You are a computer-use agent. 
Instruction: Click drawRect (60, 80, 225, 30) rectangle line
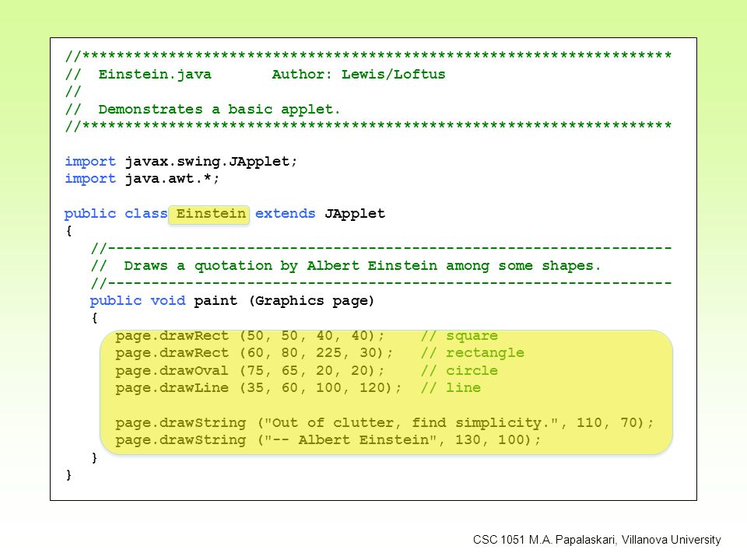click(x=319, y=353)
